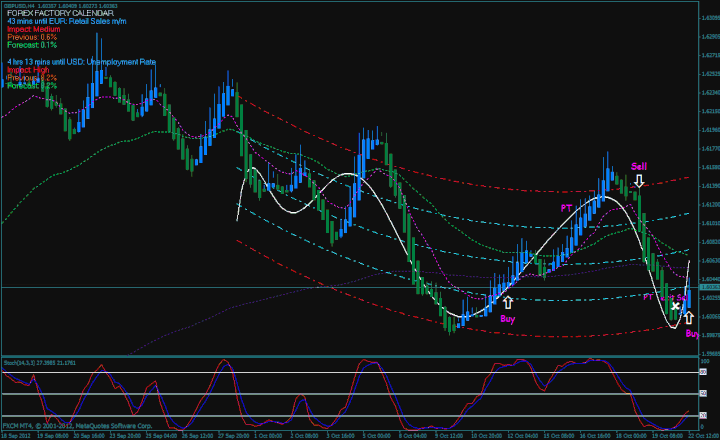Click the Forecast 8.2% value
Viewport: 720px width, 440px height.
32,86
